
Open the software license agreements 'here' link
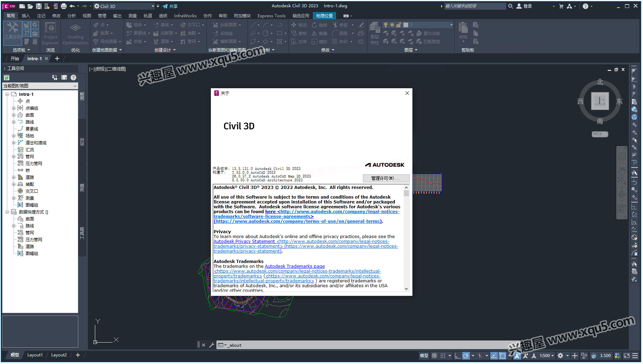(270, 211)
